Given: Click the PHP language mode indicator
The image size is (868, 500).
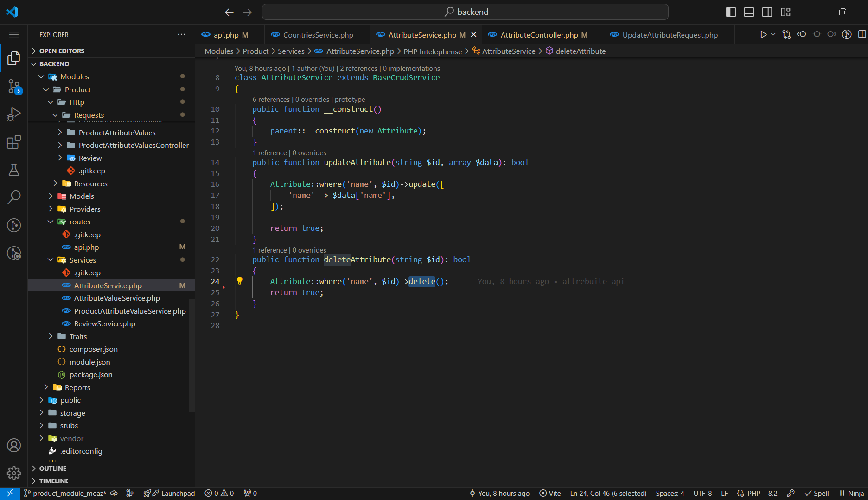Looking at the screenshot, I should coord(753,494).
